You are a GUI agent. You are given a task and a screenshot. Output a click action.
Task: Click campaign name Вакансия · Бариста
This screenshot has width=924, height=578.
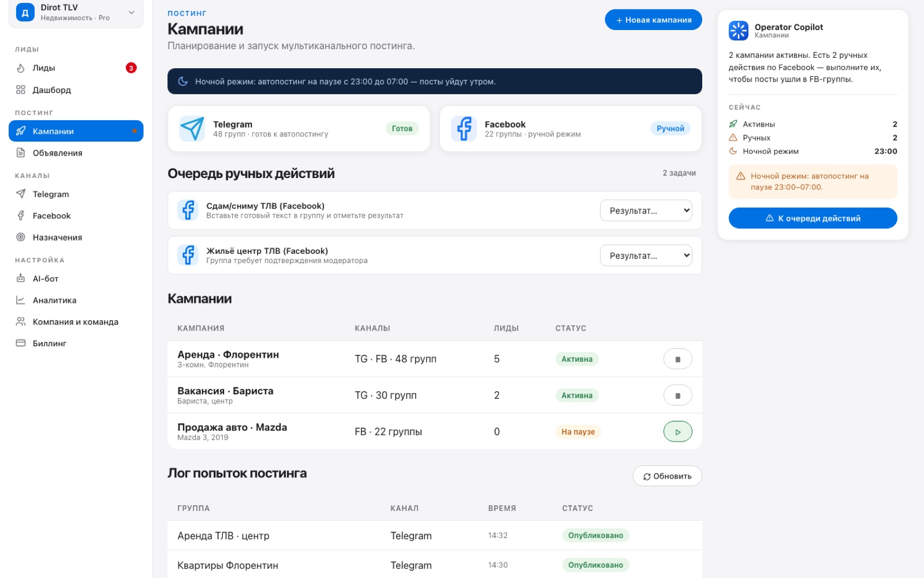[x=225, y=391]
